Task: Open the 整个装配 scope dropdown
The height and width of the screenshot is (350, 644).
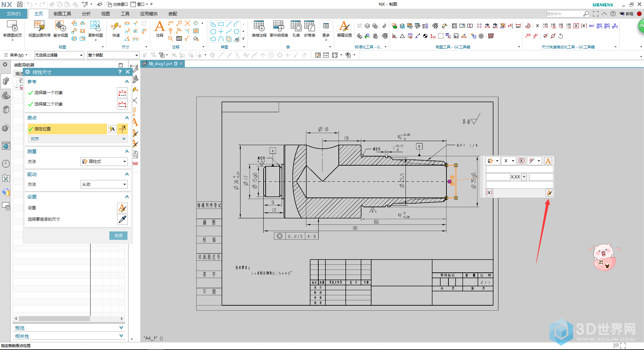Action: [113, 55]
